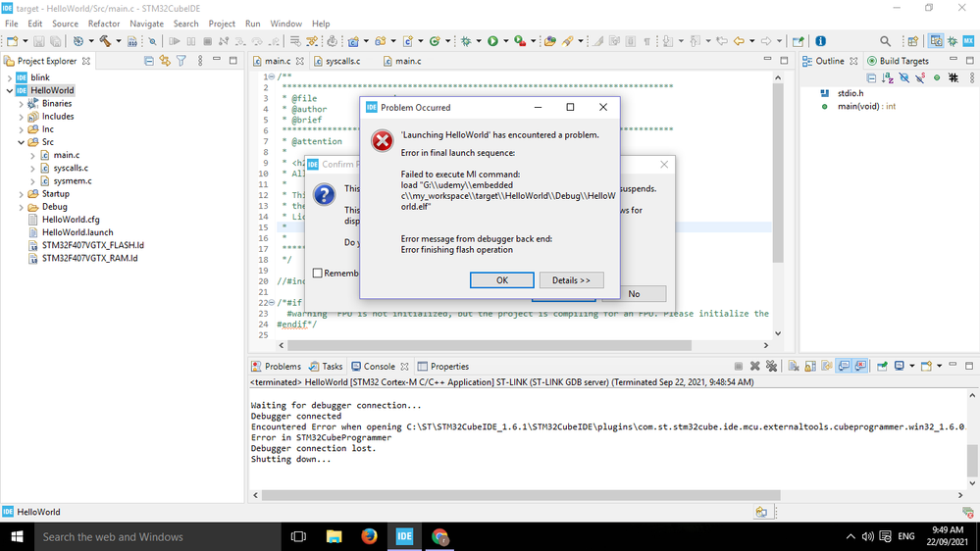Click the editor vertical scrollbar

tap(778, 175)
